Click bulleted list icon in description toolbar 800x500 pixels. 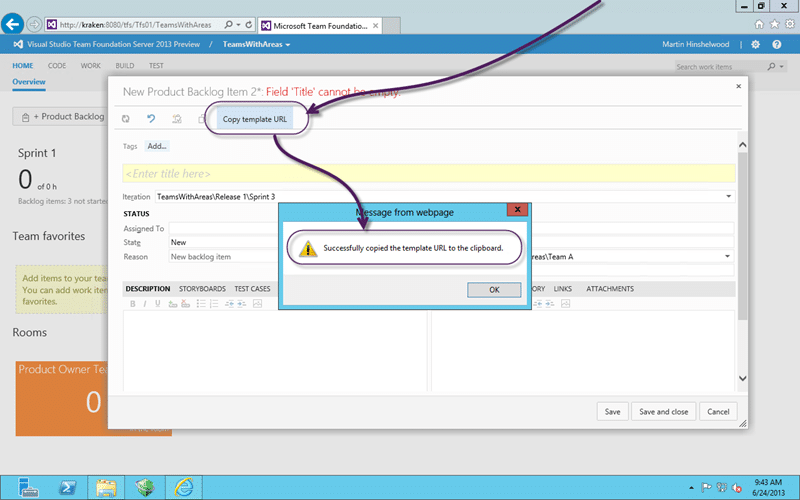[201, 304]
